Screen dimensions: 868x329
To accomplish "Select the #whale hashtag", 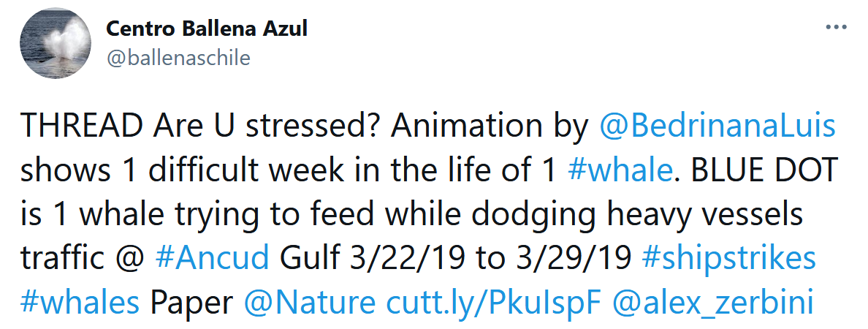I will (x=620, y=170).
